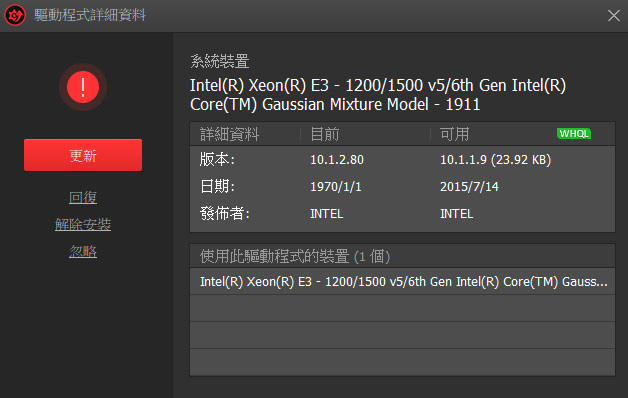The height and width of the screenshot is (398, 628).
Task: Select the Intel Xeon device list row
Action: [x=403, y=281]
